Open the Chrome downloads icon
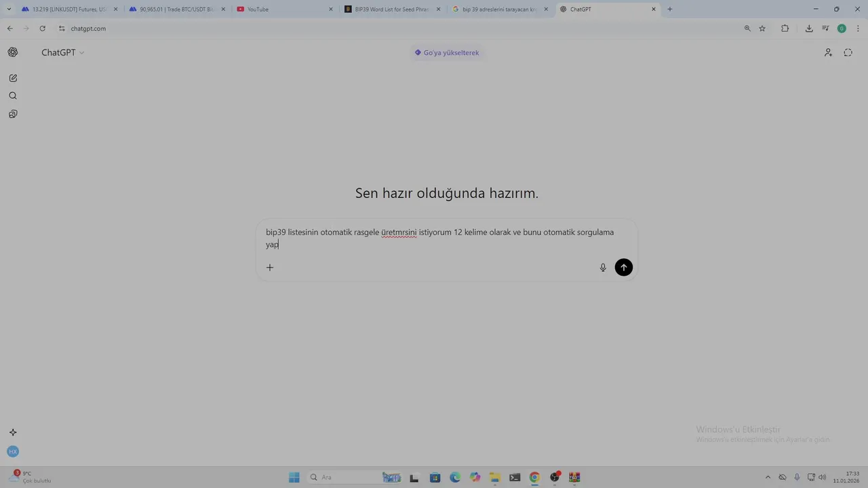Screen dimensions: 868x488 point(809,28)
